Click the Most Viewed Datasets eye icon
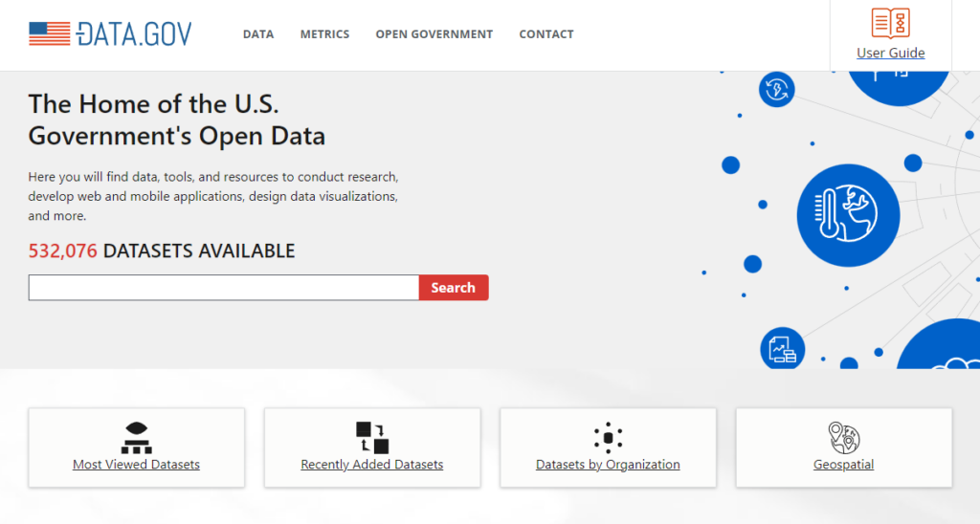The width and height of the screenshot is (980, 524). pyautogui.click(x=136, y=437)
